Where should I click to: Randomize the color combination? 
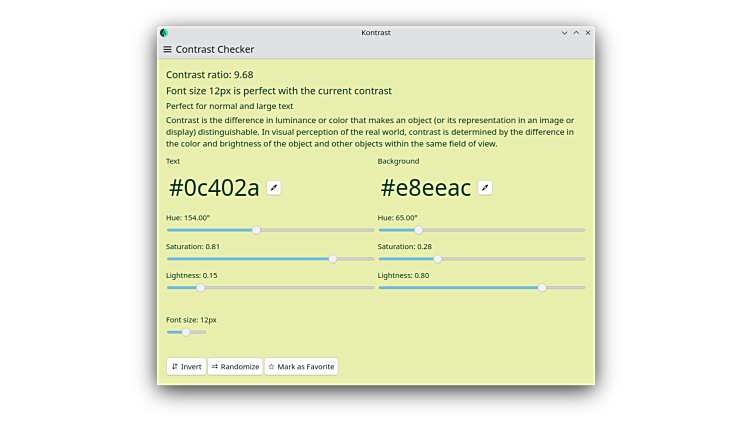236,367
